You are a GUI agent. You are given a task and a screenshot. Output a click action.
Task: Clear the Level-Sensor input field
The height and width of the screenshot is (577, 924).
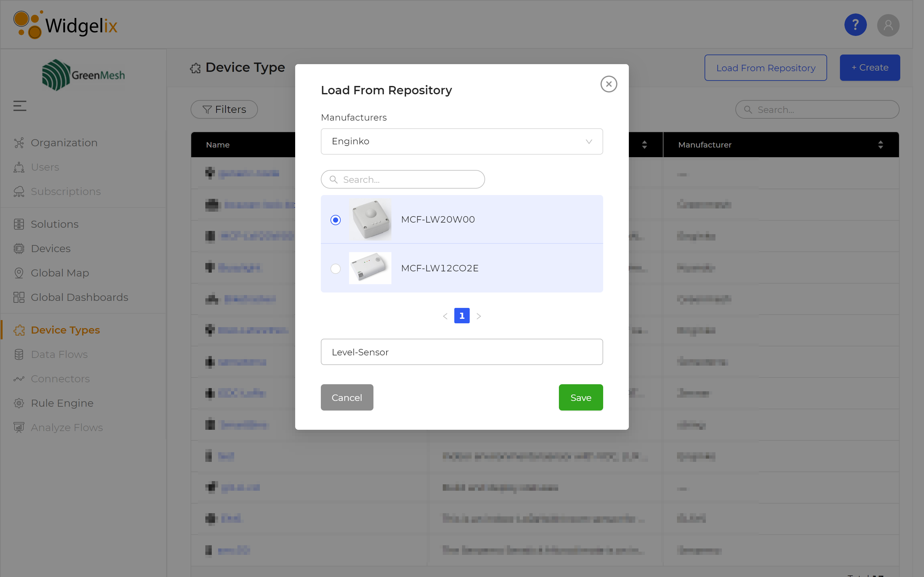pos(461,352)
